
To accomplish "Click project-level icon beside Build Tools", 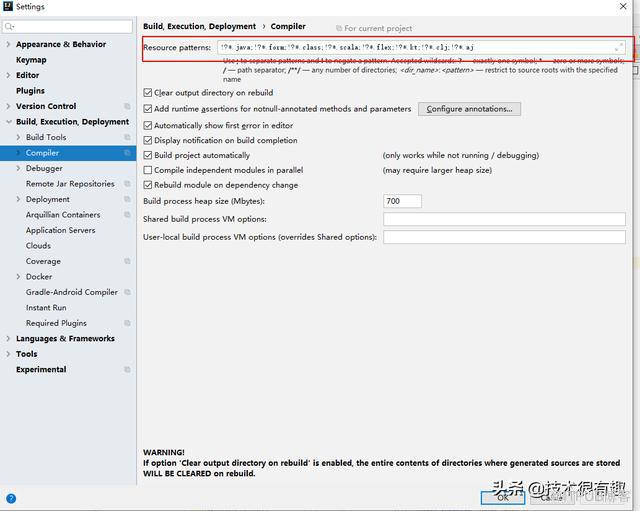I will pos(127,137).
